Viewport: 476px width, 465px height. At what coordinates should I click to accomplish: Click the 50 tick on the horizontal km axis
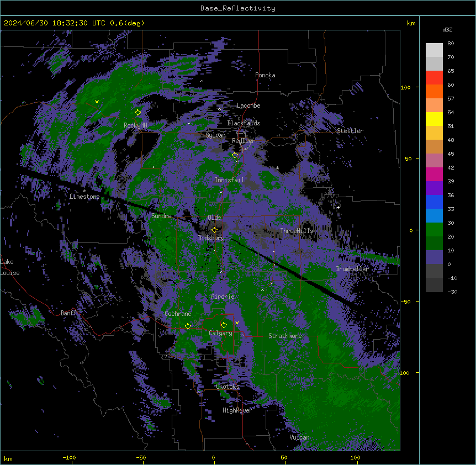pyautogui.click(x=284, y=458)
